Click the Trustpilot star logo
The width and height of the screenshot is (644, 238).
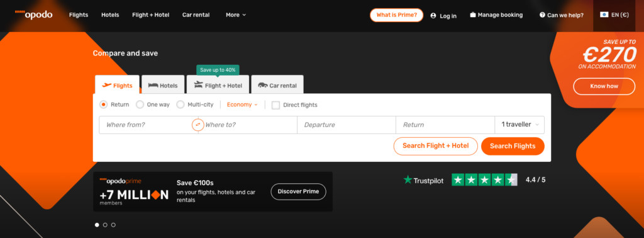(408, 179)
